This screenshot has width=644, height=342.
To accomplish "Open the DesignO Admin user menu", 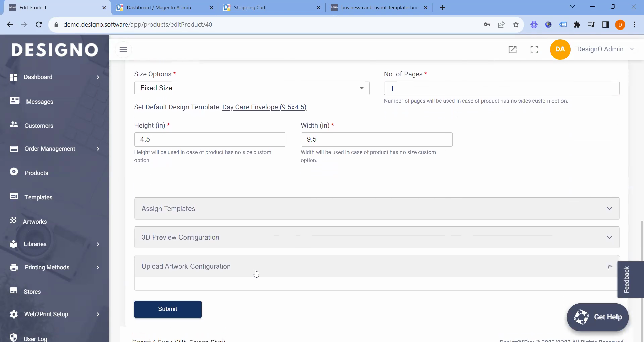I will [x=604, y=49].
